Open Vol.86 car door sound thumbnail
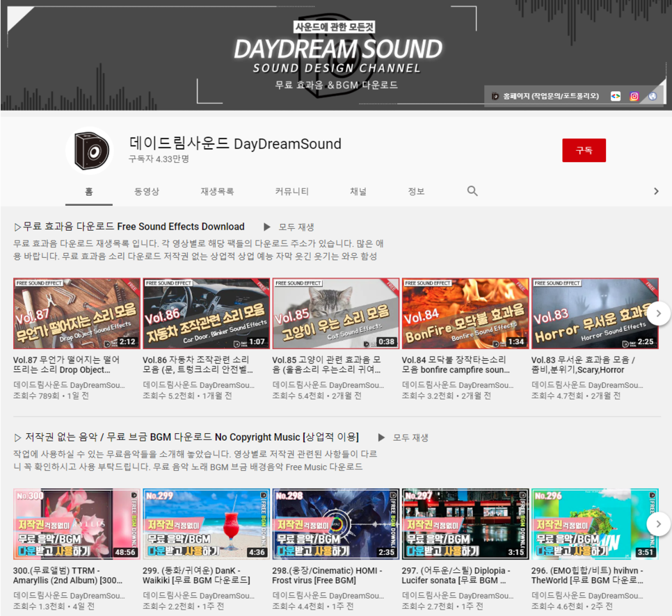Image resolution: width=672 pixels, height=616 pixels. point(206,314)
